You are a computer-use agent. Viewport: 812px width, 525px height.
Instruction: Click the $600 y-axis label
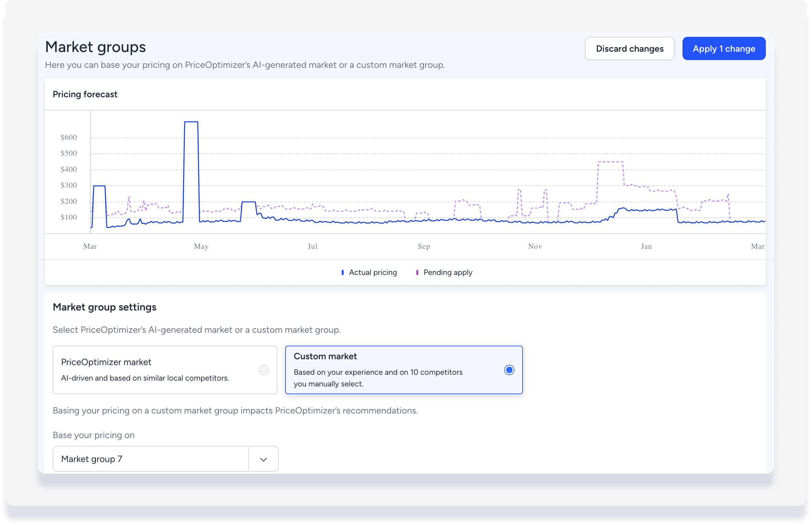[68, 137]
